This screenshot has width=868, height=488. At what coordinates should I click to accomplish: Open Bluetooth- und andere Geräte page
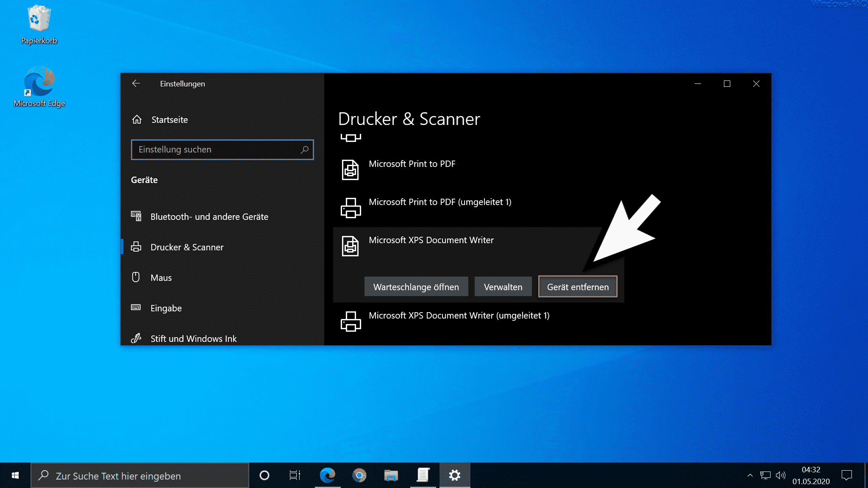209,216
